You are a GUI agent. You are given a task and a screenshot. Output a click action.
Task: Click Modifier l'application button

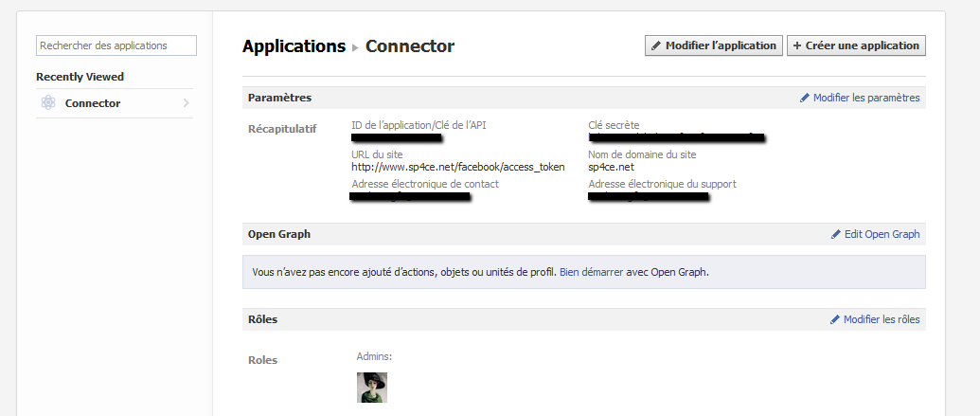click(714, 45)
